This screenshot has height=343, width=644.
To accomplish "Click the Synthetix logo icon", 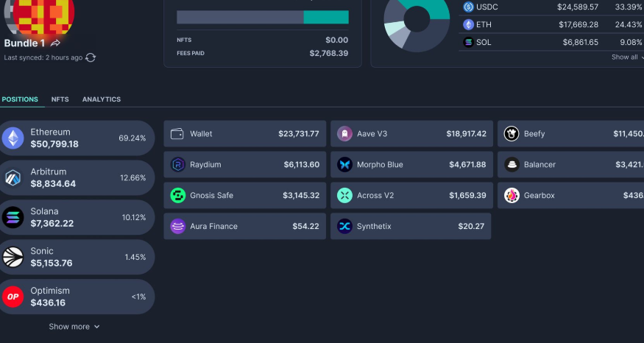I will click(x=344, y=227).
